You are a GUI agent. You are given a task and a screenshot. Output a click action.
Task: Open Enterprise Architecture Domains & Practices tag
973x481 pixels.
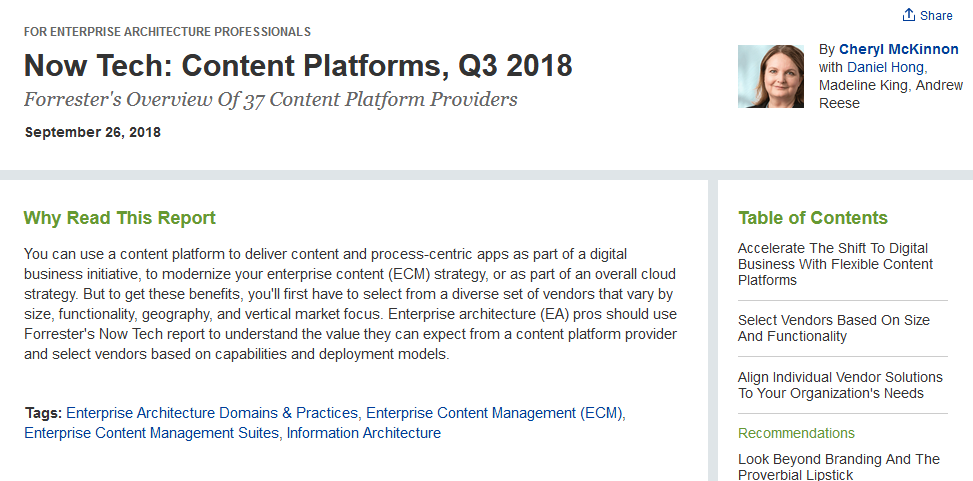pyautogui.click(x=212, y=413)
